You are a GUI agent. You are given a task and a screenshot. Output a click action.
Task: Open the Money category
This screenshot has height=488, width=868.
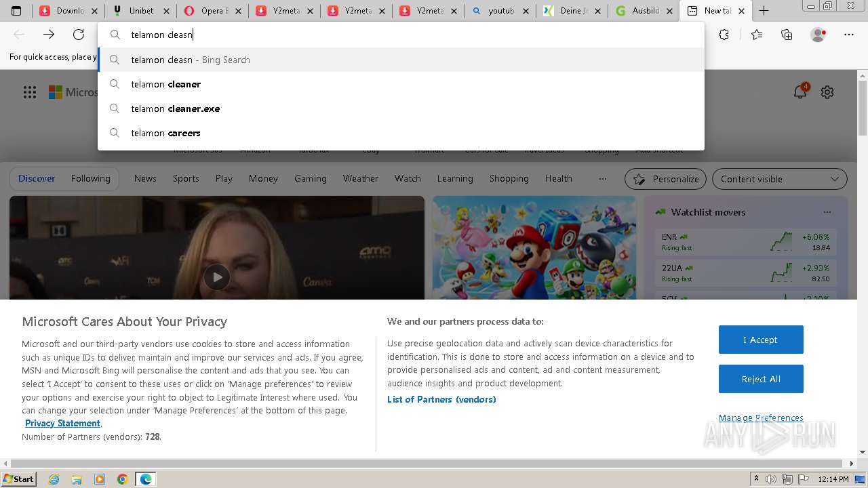pyautogui.click(x=263, y=179)
